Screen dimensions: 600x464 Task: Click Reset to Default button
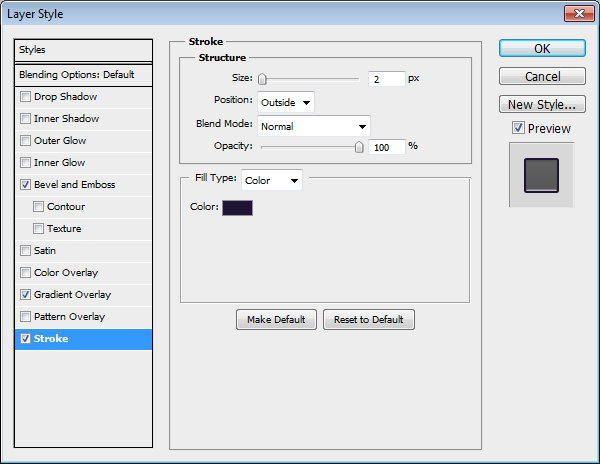point(369,319)
